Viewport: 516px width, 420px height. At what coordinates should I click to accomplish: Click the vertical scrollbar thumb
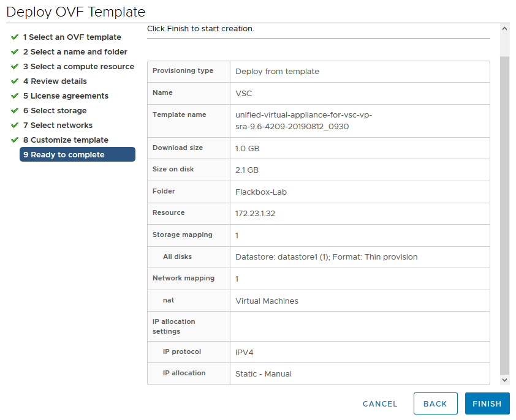click(x=504, y=214)
